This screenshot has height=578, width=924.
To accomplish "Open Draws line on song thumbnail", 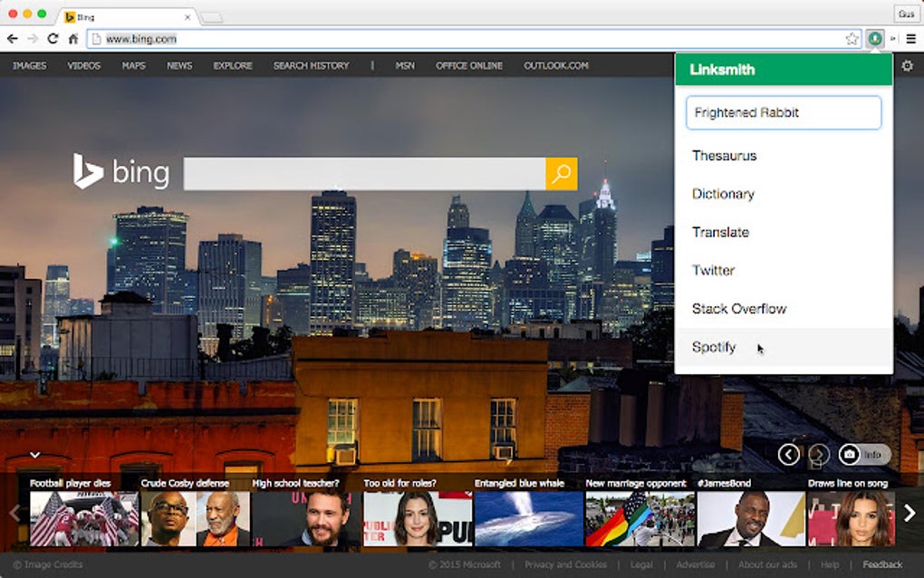I will click(852, 519).
